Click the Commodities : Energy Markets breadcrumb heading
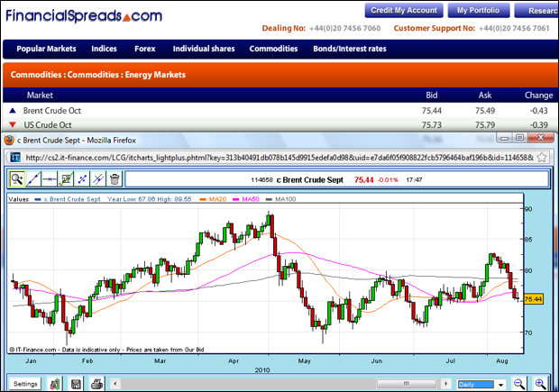This screenshot has width=559, height=392. (x=98, y=75)
